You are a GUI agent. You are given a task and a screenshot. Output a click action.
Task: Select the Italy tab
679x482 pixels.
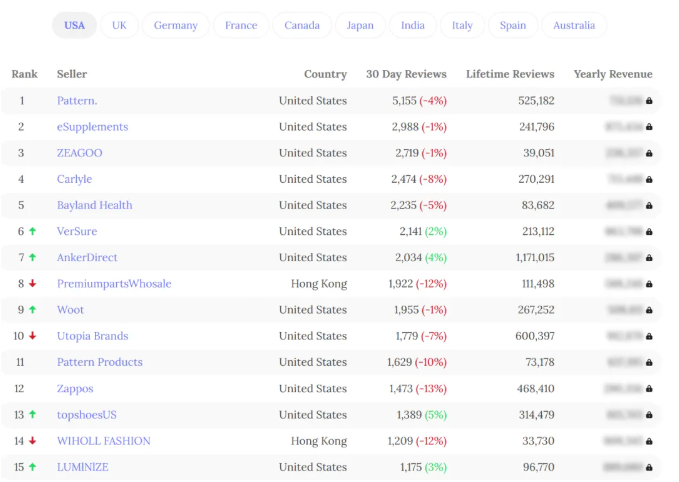tap(462, 25)
